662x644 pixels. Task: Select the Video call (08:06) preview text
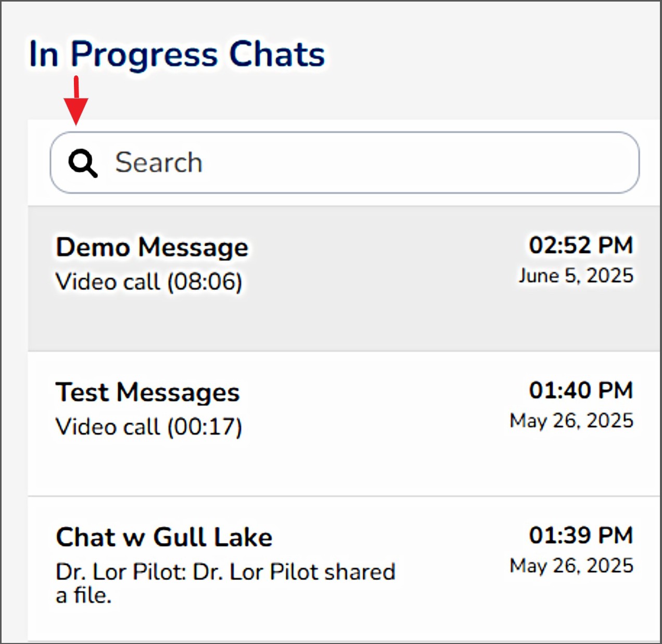point(149,282)
